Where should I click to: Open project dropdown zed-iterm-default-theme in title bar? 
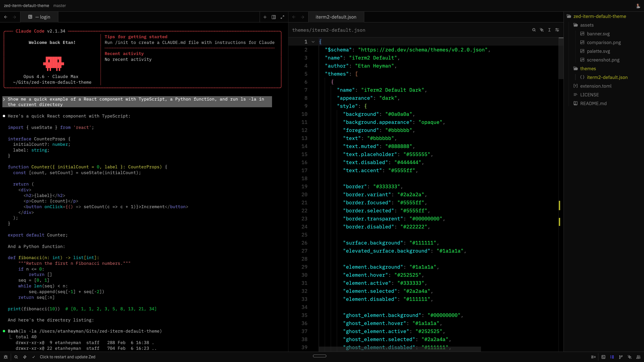pyautogui.click(x=26, y=6)
